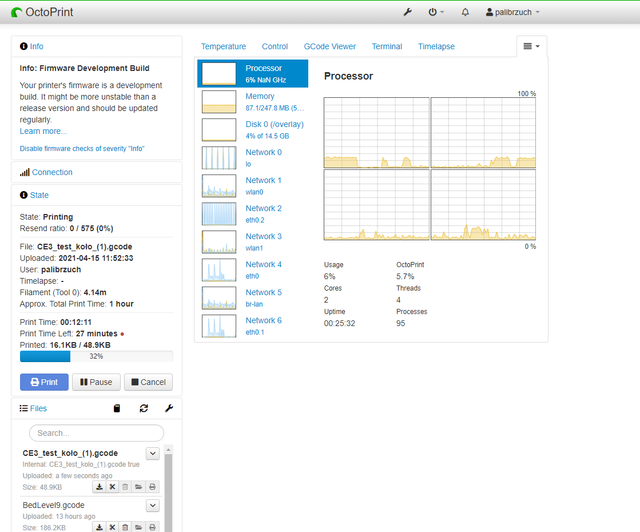Click print icon for CE3_test_kolo_(1).gcode
The width and height of the screenshot is (640, 532).
pos(152,487)
